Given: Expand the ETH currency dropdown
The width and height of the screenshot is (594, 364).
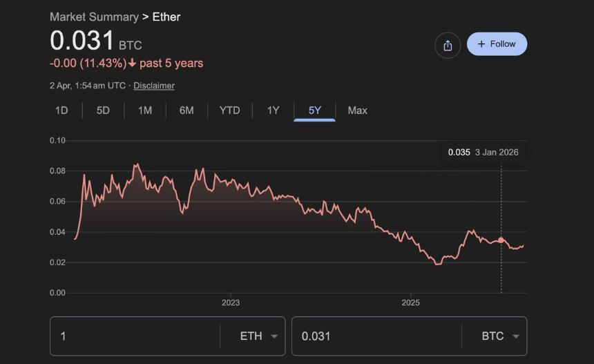Looking at the screenshot, I should 258,336.
